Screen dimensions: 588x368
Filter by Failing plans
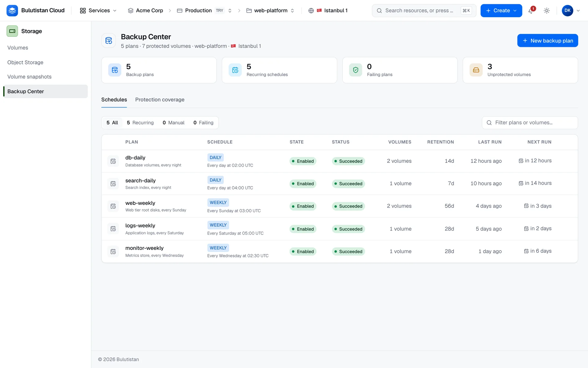point(203,123)
